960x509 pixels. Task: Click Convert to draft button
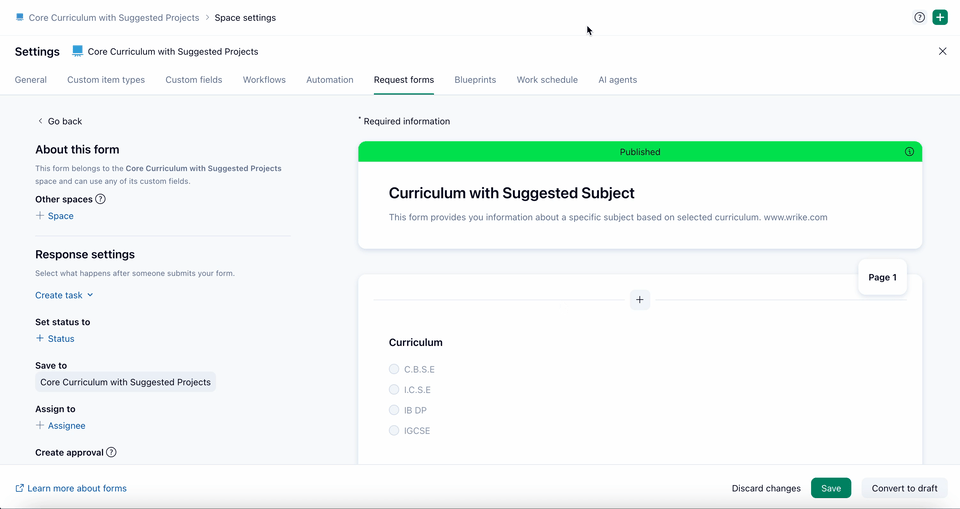(904, 488)
